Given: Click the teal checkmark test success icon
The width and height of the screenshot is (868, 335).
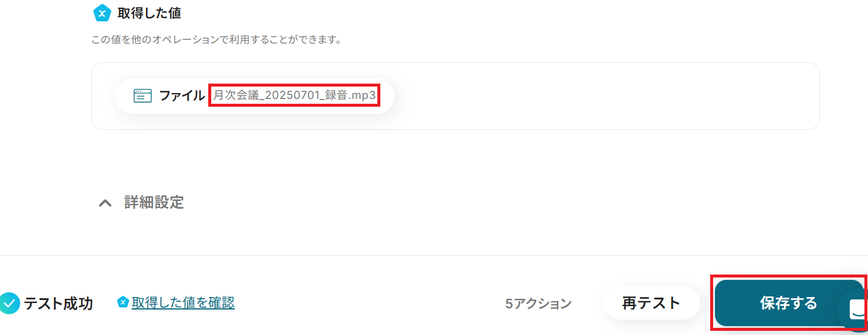Looking at the screenshot, I should point(9,303).
